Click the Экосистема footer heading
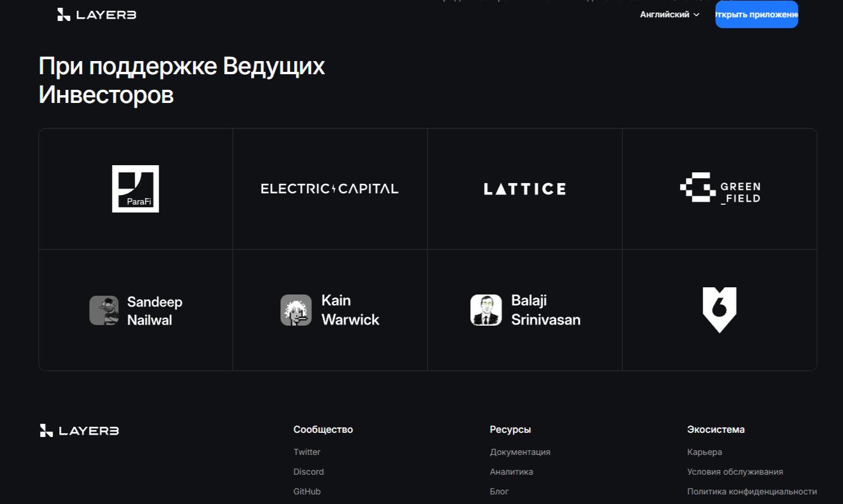 (716, 430)
